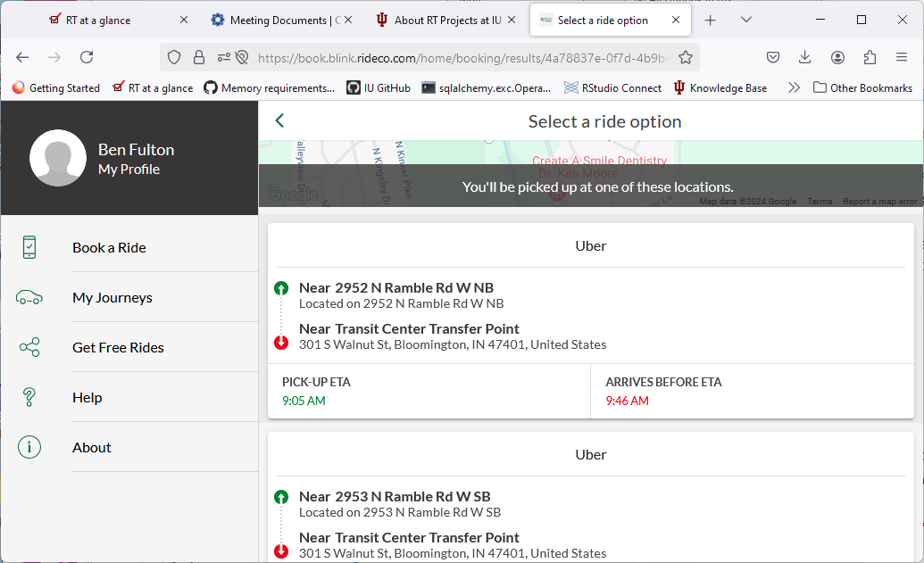Select the My Journeys car icon
The width and height of the screenshot is (924, 563).
(29, 297)
